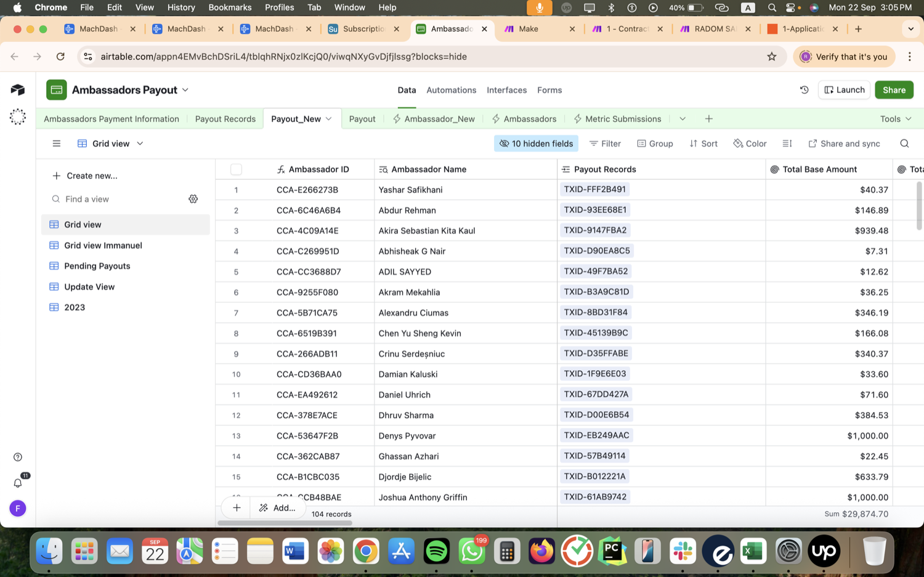Switch to Automations tab
924x577 pixels.
(x=452, y=90)
